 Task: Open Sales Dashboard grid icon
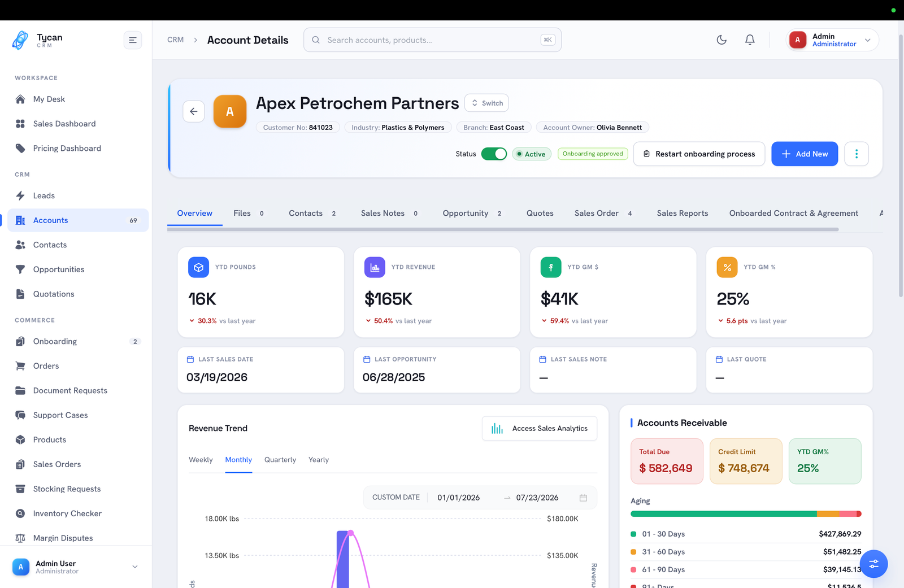tap(20, 124)
